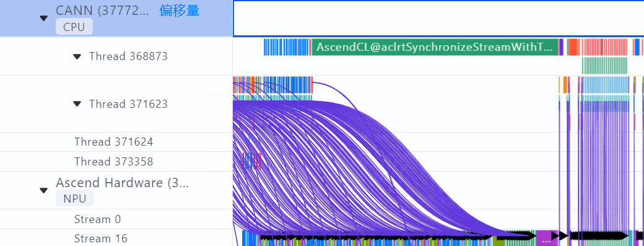Select the AscendCL@aclrtSynchronizeStreamWithT... timeline slice
Image resolution: width=644 pixels, height=246 pixels.
(x=435, y=47)
